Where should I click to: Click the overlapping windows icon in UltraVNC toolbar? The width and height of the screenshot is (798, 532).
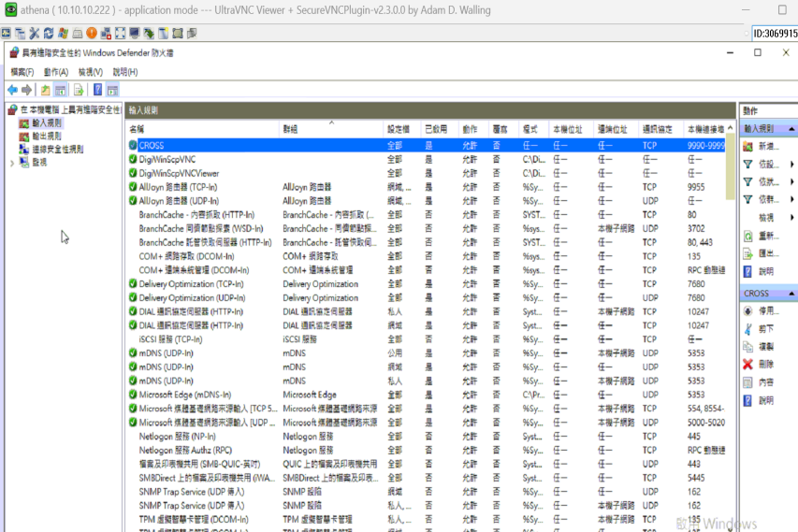tap(20, 34)
